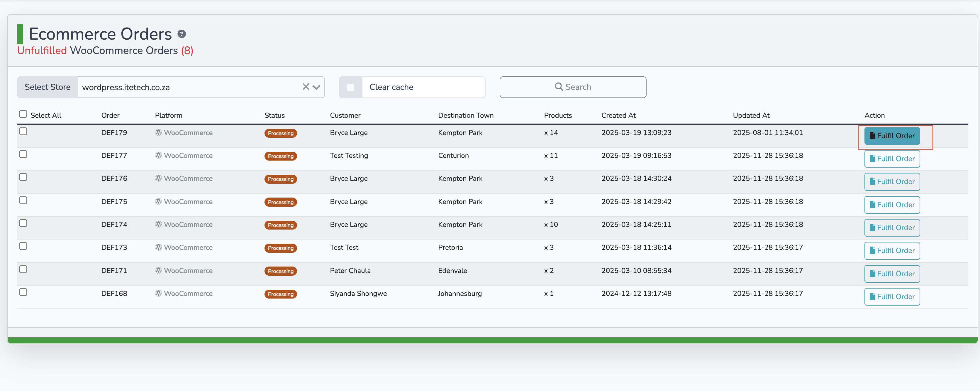Click the Select Store label
The image size is (980, 391).
pos(48,87)
